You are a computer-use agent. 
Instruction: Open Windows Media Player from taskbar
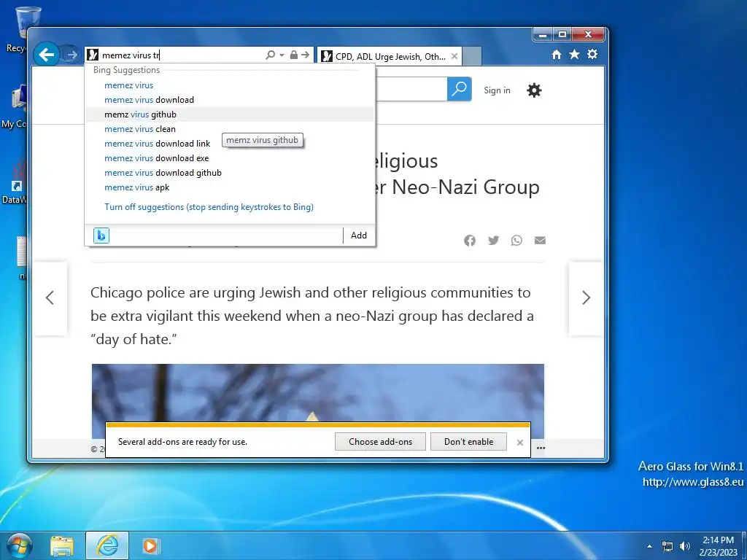(x=150, y=545)
